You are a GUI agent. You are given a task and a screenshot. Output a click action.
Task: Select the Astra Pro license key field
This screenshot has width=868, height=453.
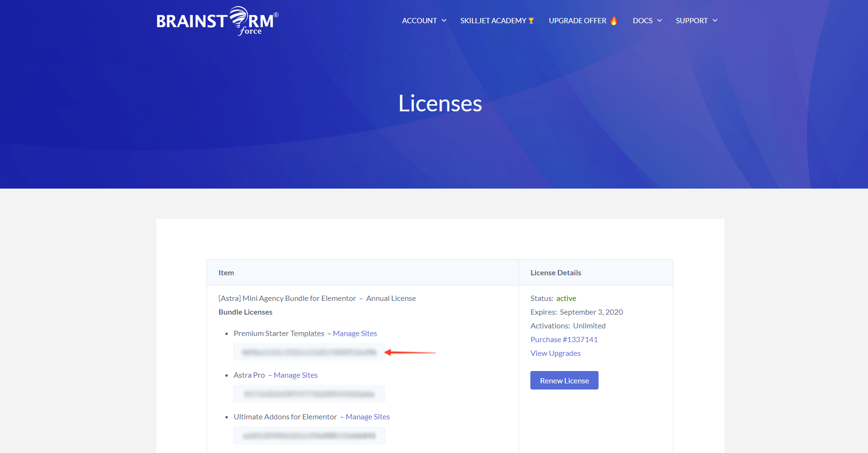tap(309, 394)
